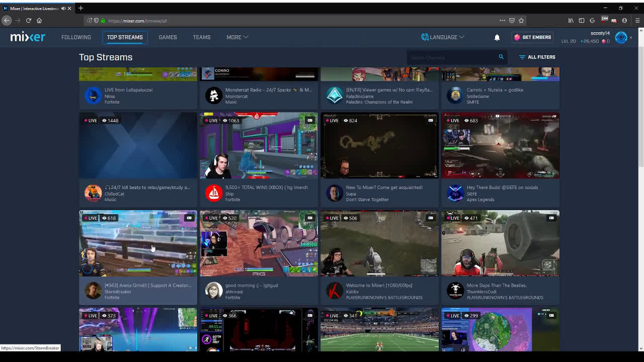Click the scooty14 profile avatar

tap(621, 37)
